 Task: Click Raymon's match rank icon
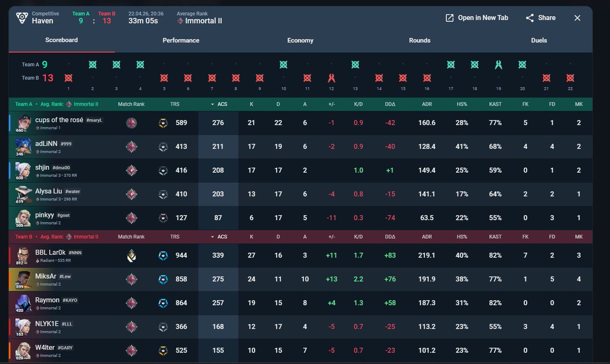click(131, 303)
